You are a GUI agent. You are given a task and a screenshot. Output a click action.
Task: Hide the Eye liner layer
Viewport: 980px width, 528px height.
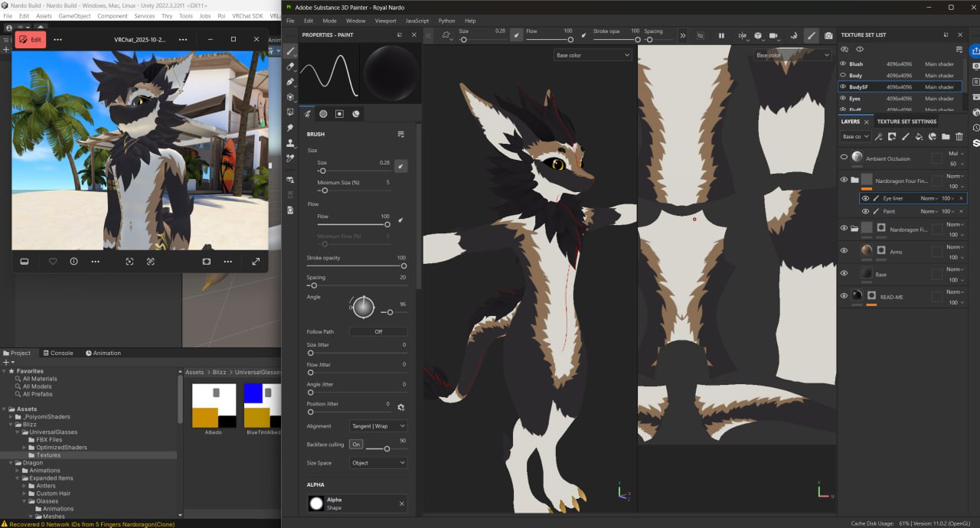tap(865, 198)
